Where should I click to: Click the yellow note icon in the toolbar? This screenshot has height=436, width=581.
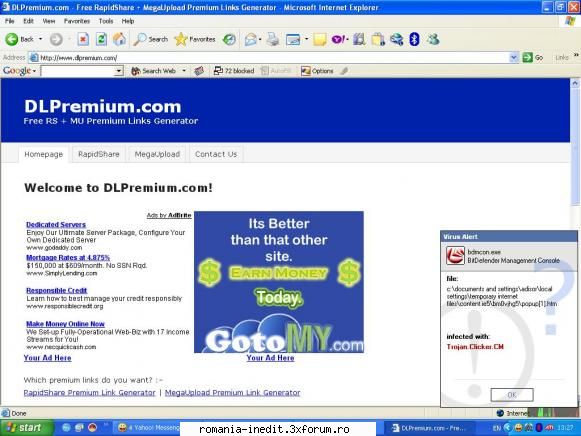click(319, 39)
